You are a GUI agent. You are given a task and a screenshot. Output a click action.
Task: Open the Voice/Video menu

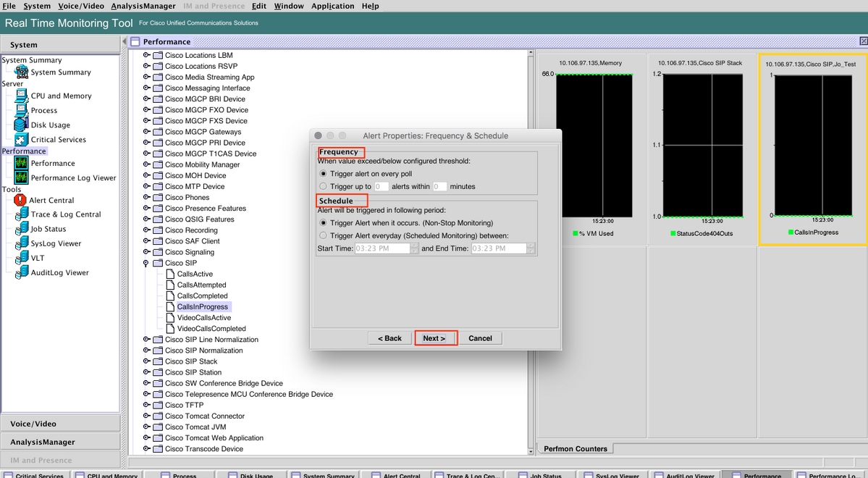[81, 6]
